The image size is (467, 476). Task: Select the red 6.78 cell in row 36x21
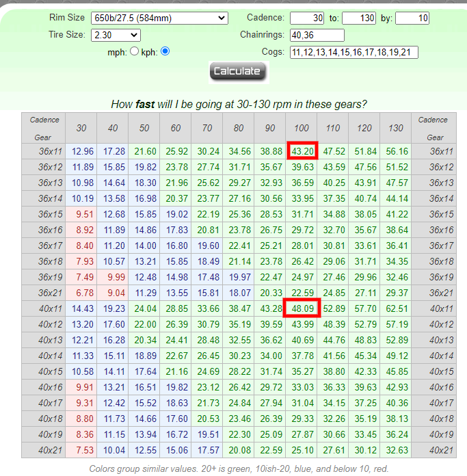pos(81,293)
